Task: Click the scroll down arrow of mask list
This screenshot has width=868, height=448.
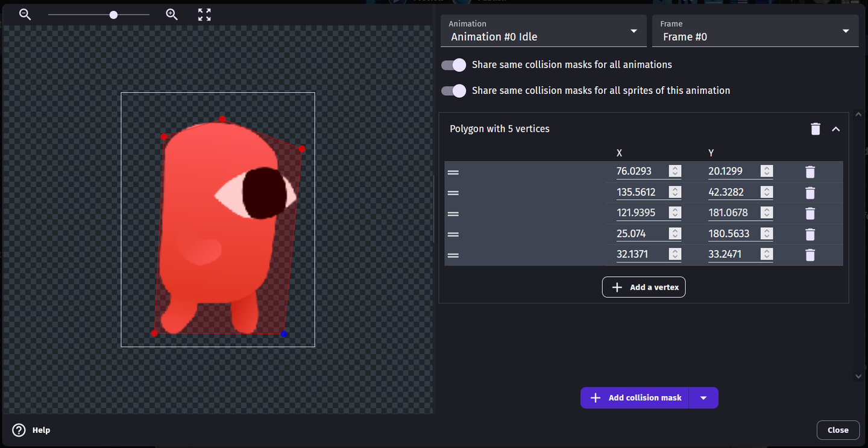Action: pos(859,376)
